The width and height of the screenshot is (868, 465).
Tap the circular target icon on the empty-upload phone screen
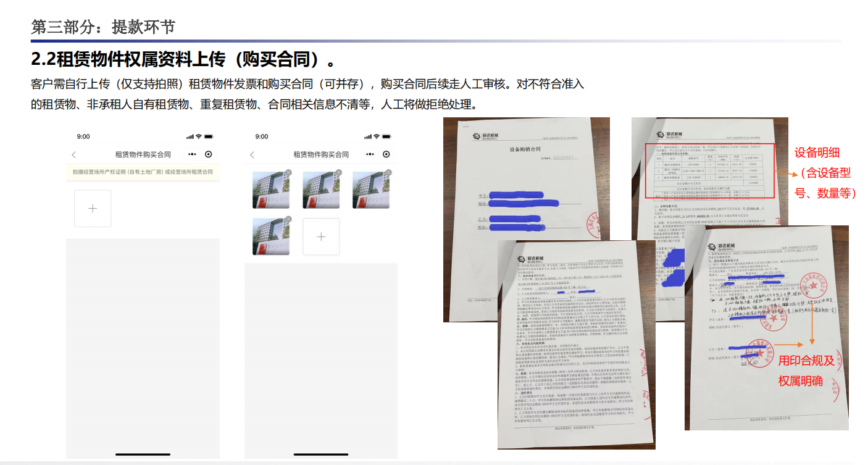coord(208,154)
